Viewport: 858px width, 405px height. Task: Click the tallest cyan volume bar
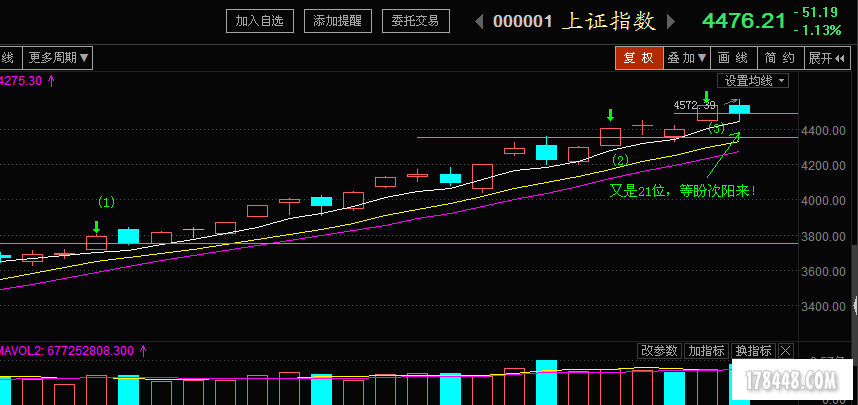point(546,382)
